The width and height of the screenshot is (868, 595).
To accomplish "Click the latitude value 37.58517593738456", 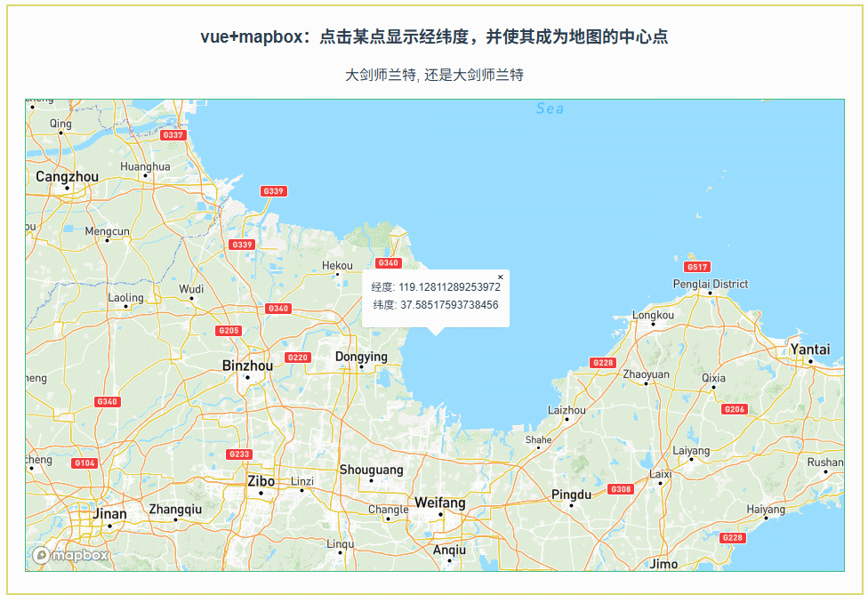I will point(449,305).
